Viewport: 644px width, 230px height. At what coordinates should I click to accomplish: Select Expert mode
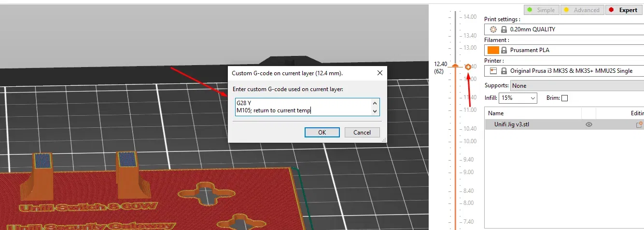click(624, 10)
